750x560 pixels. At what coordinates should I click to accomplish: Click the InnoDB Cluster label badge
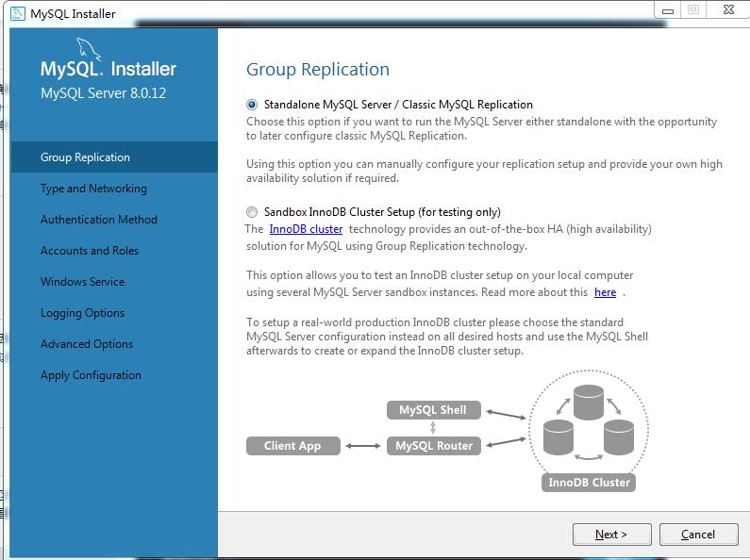click(x=589, y=483)
